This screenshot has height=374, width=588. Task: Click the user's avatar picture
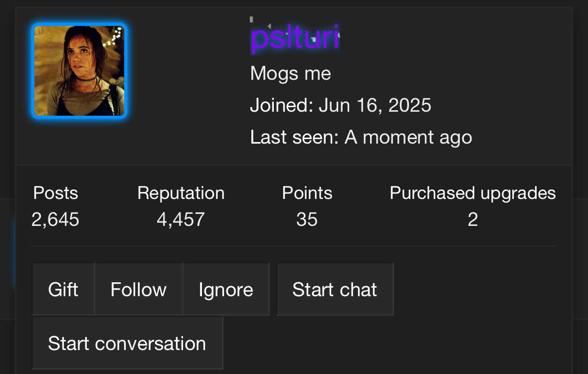(79, 71)
